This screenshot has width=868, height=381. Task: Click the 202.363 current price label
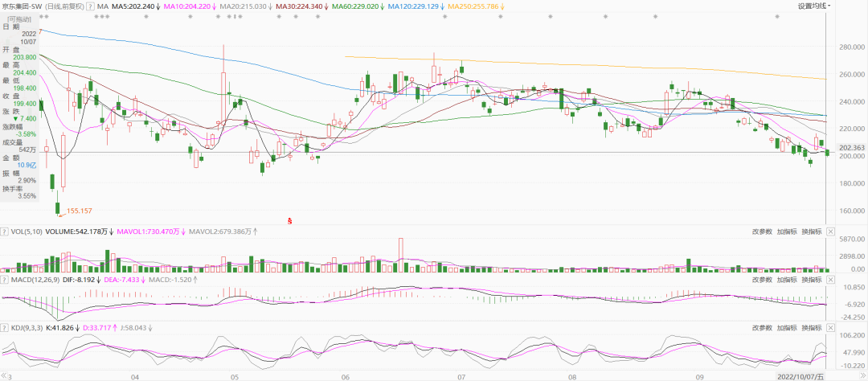852,148
